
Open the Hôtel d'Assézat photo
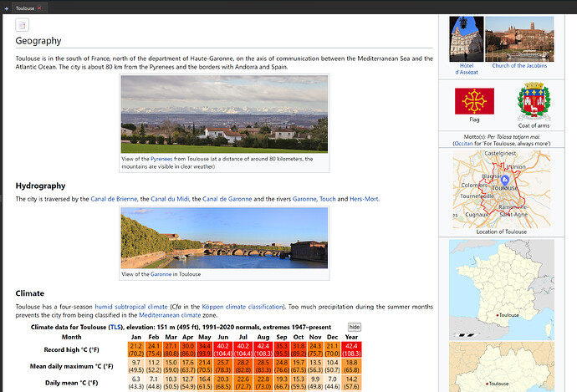coord(467,38)
